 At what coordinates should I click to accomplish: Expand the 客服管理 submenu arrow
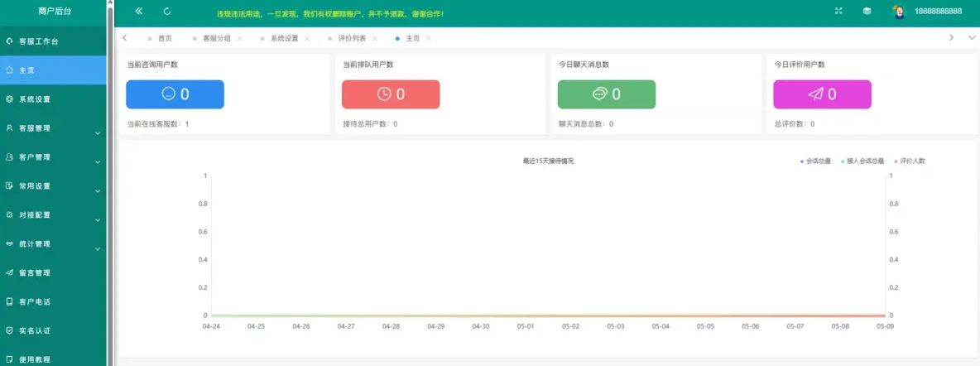coord(98,133)
